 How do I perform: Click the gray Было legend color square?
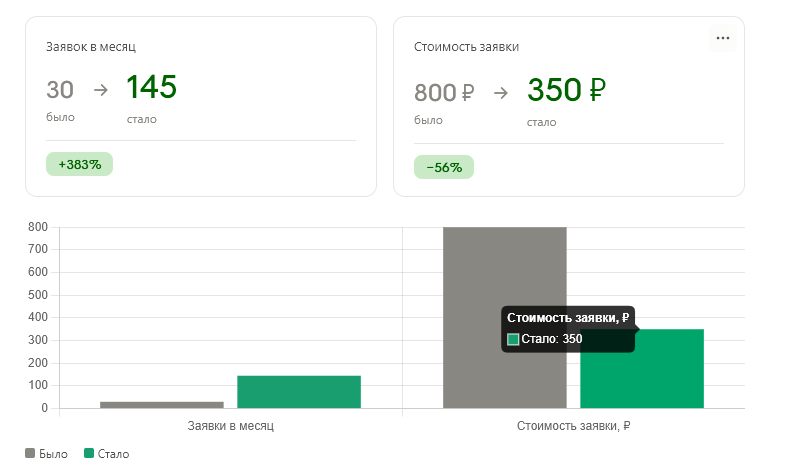click(30, 453)
